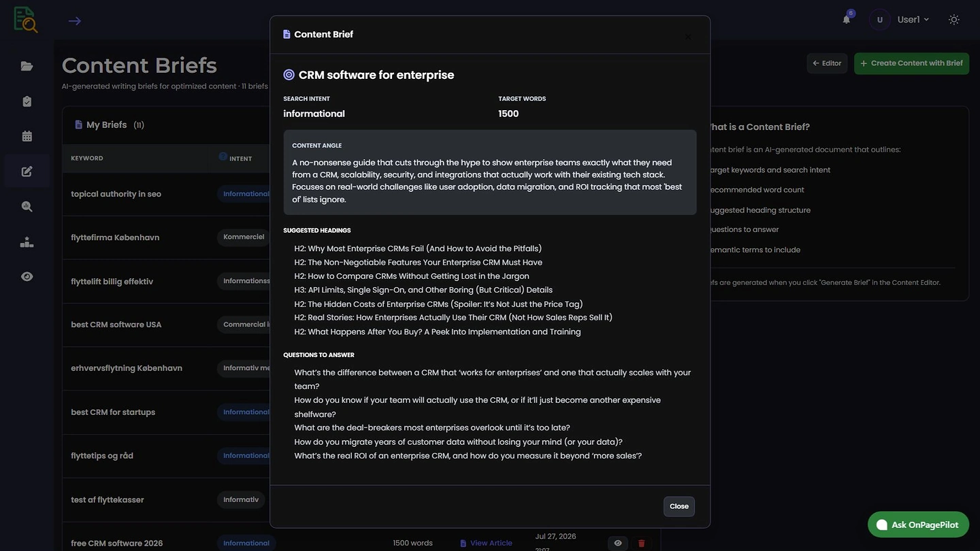This screenshot has height=551, width=980.
Task: Delete free CRM software 2026 brief trash icon
Action: (x=641, y=543)
